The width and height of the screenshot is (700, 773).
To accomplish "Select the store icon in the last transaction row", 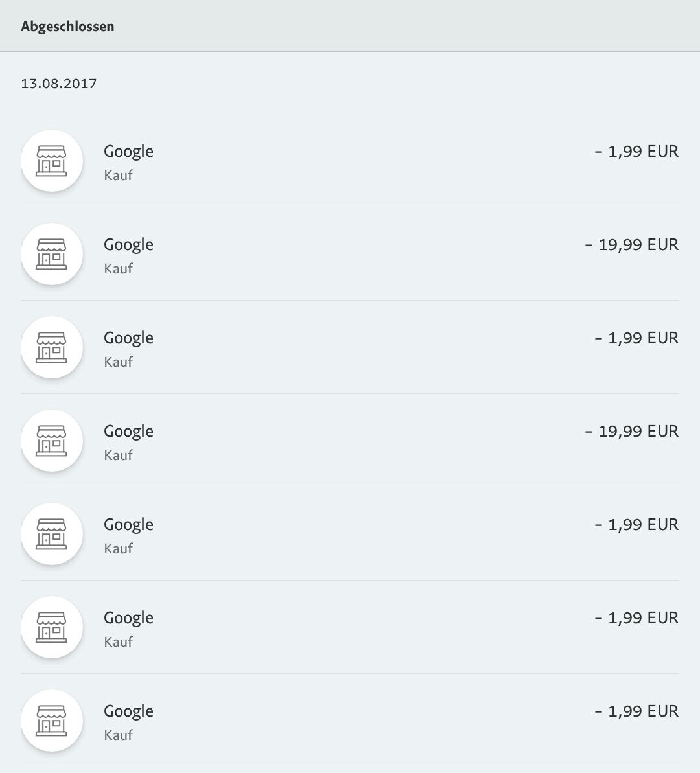I will 52,721.
